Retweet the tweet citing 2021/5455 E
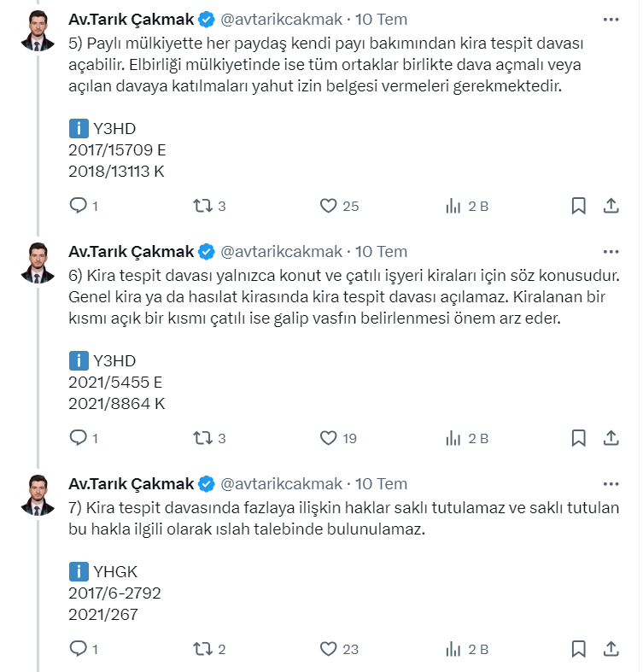Viewport: 643px width, 672px height. [x=202, y=438]
